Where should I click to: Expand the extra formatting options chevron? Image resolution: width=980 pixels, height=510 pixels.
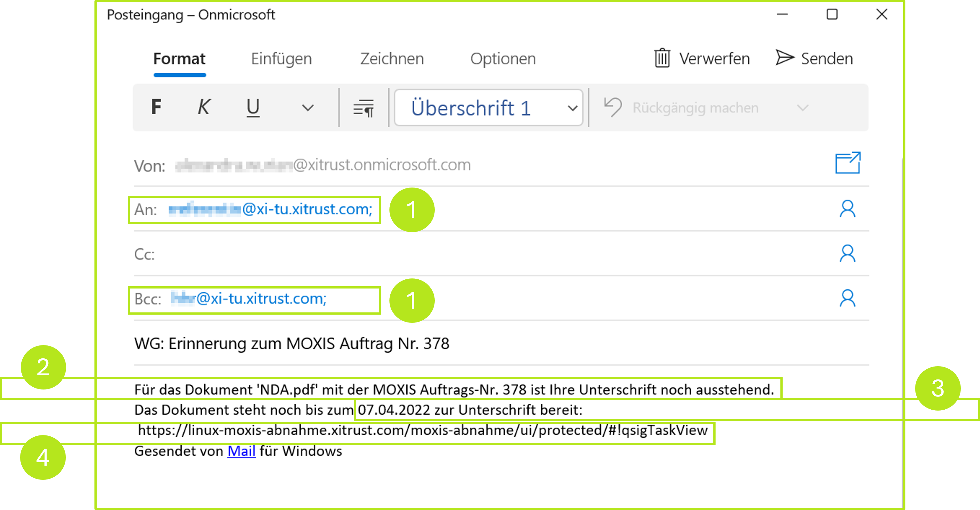[x=307, y=108]
